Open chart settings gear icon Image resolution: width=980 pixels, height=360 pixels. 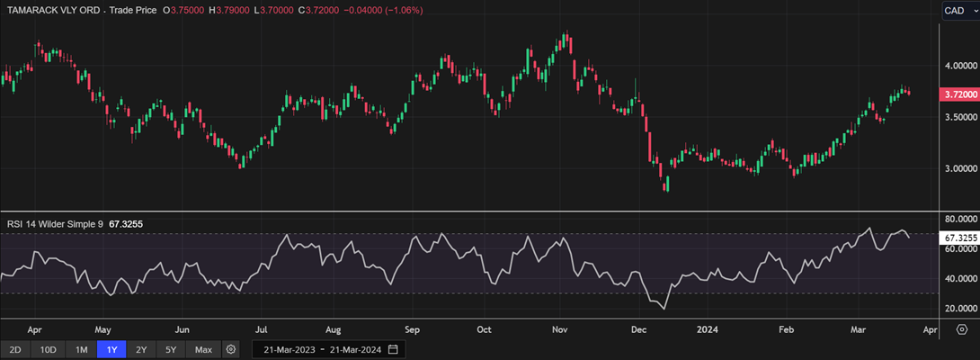(x=231, y=349)
